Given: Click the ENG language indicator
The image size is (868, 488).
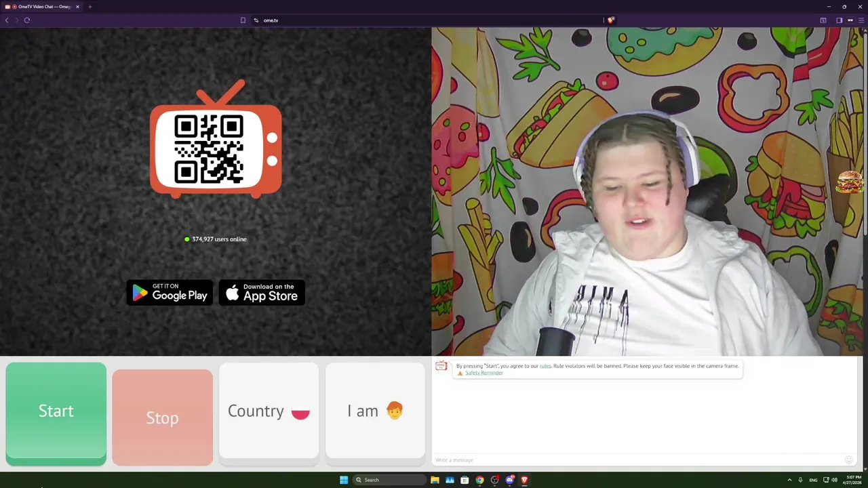Looking at the screenshot, I should tap(813, 480).
